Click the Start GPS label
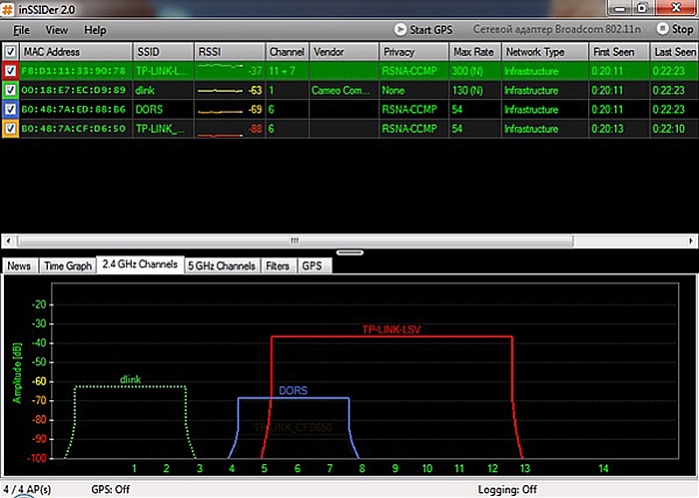 431,30
